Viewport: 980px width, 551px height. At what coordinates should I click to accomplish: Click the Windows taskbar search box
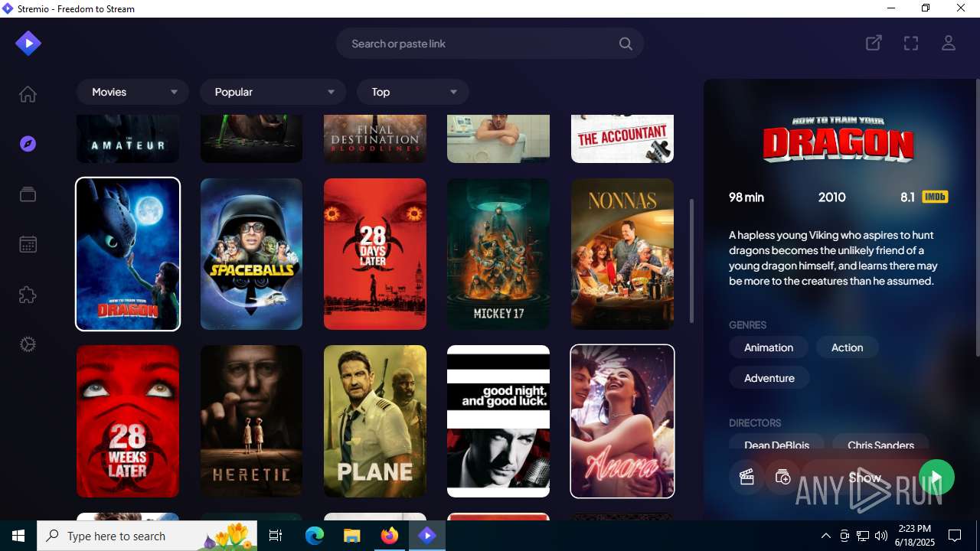point(148,536)
